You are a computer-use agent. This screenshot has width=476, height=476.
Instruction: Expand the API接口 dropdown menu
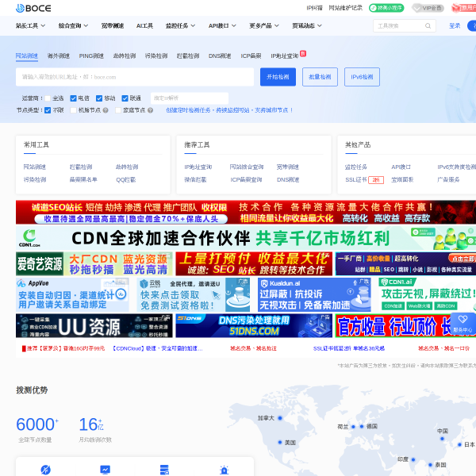point(222,26)
